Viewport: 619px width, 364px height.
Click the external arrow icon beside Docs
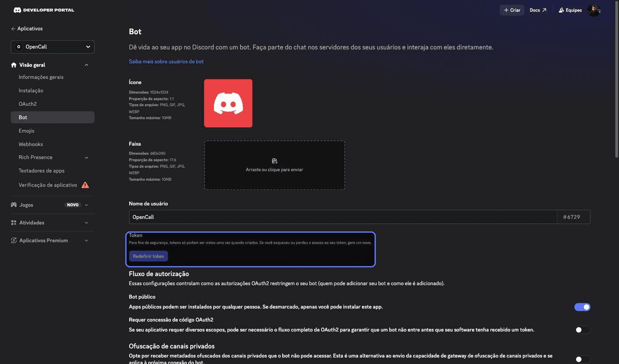544,10
